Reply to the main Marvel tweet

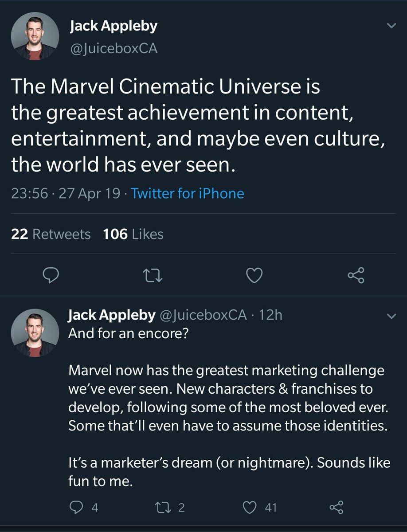point(51,276)
